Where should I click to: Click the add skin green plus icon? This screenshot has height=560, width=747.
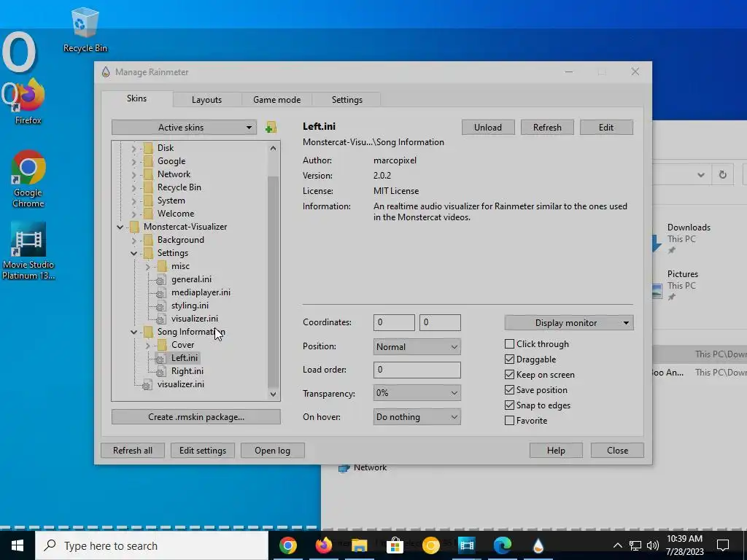click(271, 127)
